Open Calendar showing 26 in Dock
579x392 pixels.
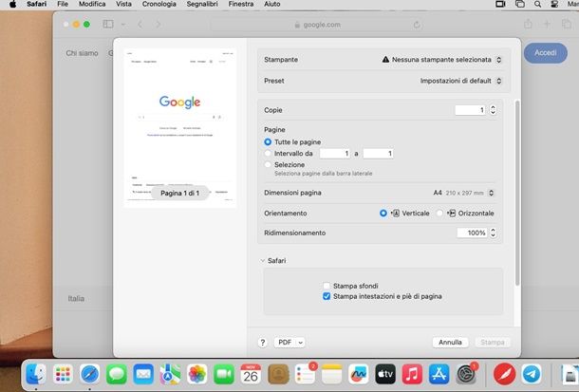tap(251, 374)
